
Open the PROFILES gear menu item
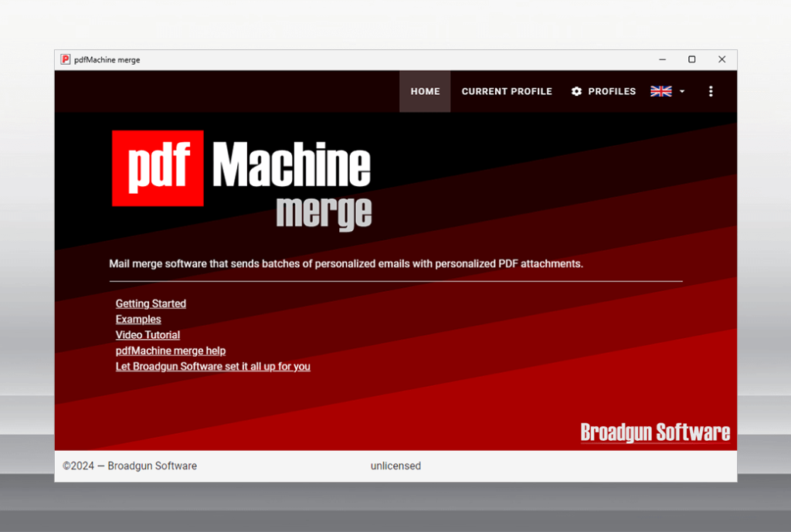[x=603, y=91]
